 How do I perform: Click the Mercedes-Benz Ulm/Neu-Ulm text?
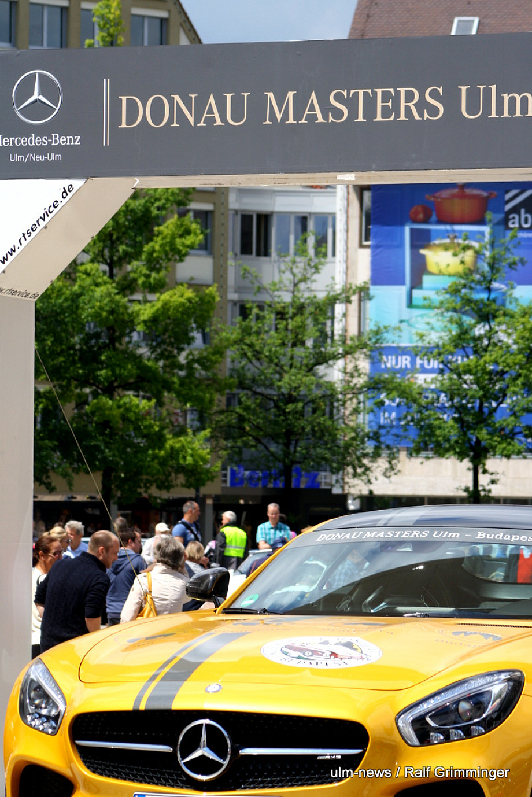[x=38, y=147]
